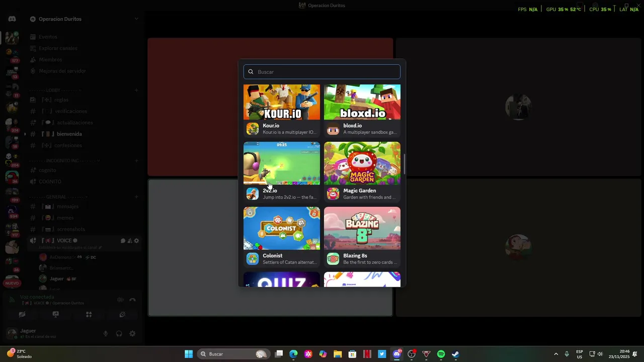Open Steam from the taskbar

tap(455, 354)
